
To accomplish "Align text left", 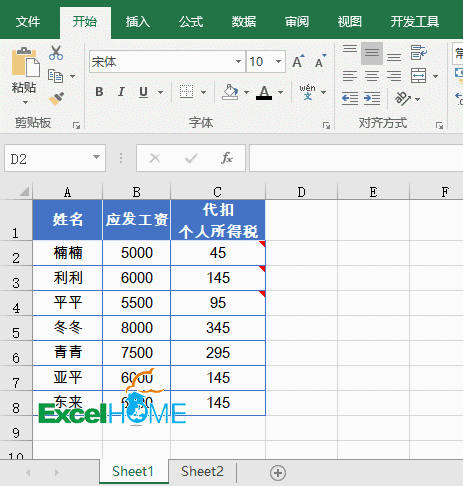I will pos(350,76).
